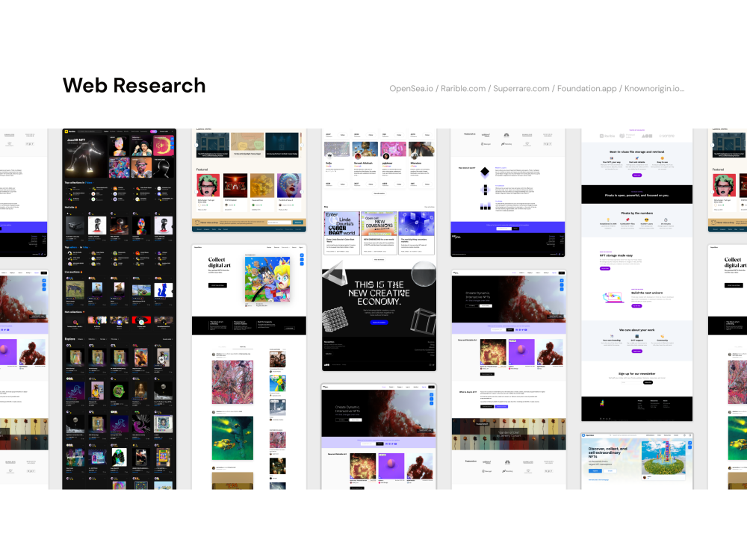Click the We care about your work heading
Viewport: 747px width, 560px height.
click(636, 329)
